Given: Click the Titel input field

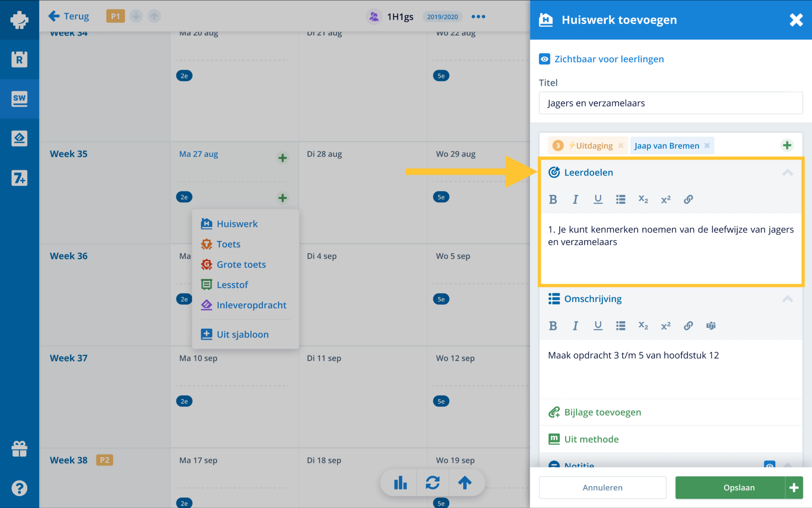Looking at the screenshot, I should [670, 103].
